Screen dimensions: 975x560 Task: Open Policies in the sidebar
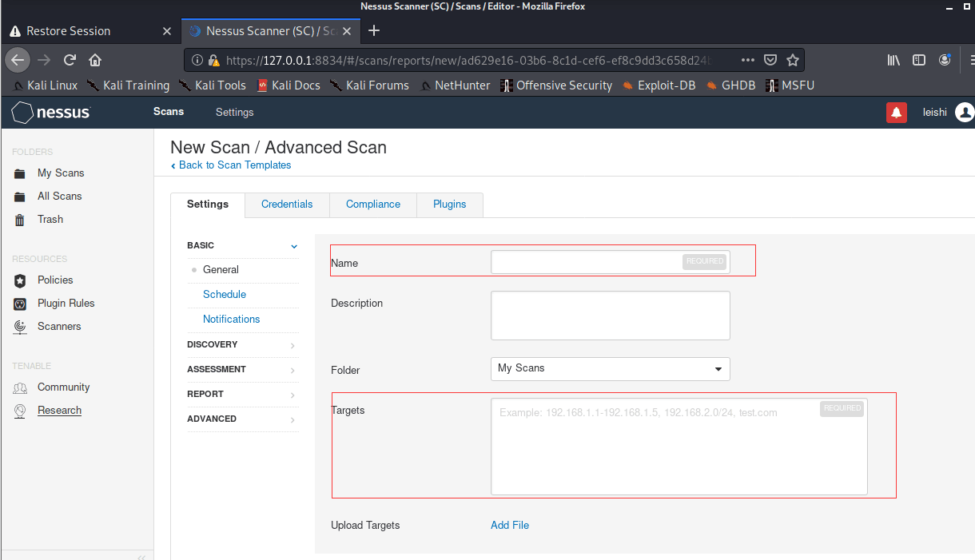point(55,280)
